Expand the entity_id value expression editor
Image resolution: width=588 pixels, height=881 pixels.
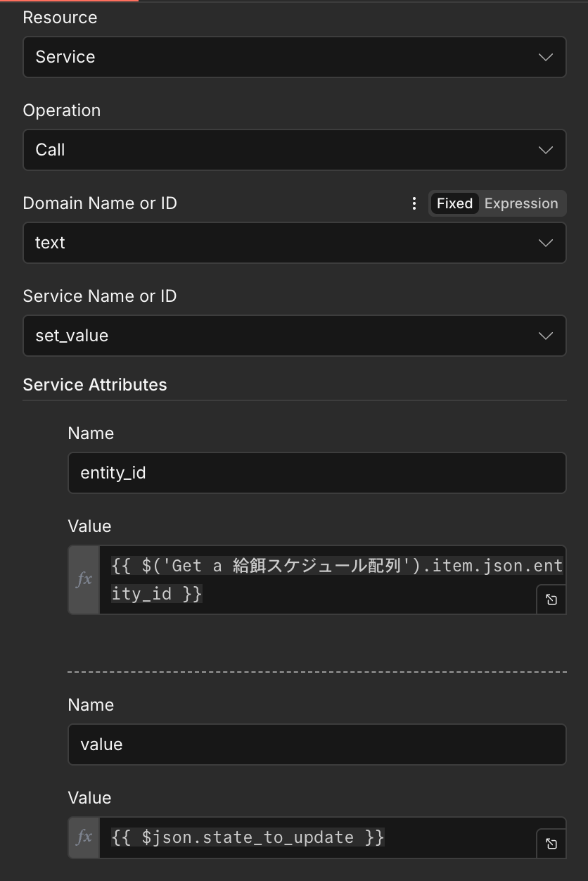coord(551,600)
